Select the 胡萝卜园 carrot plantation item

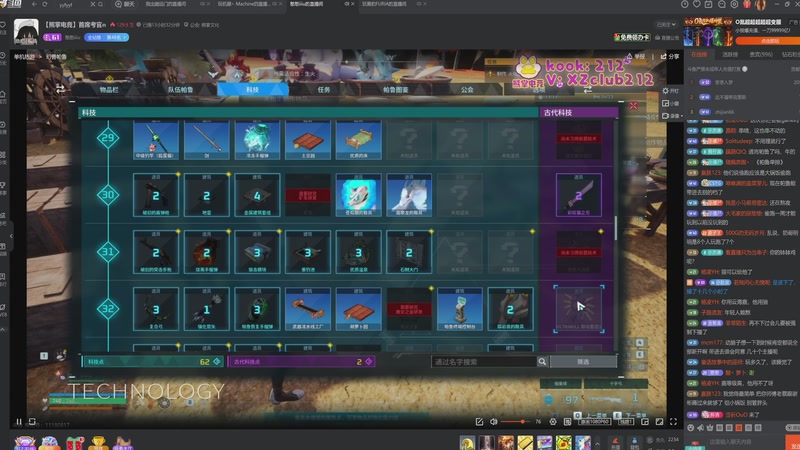click(358, 309)
